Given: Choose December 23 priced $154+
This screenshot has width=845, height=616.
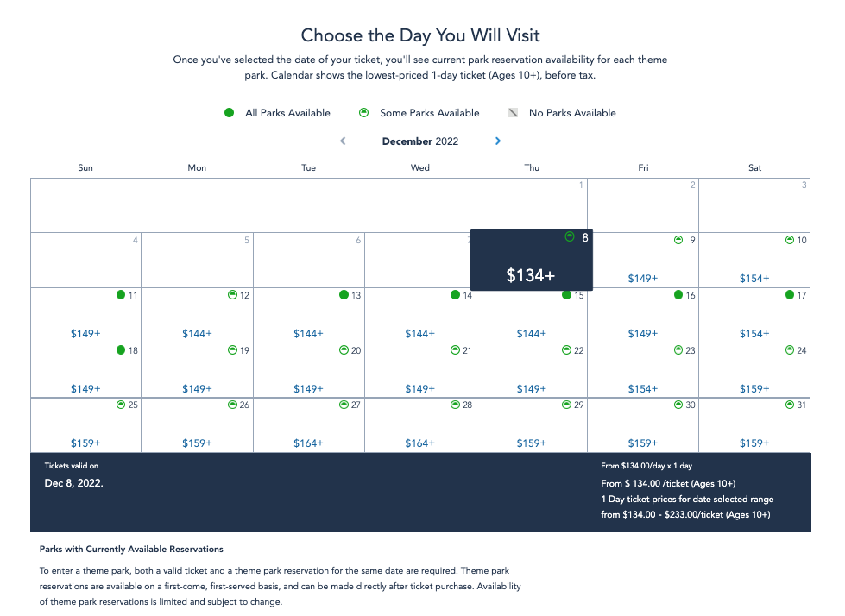Looking at the screenshot, I should (643, 370).
